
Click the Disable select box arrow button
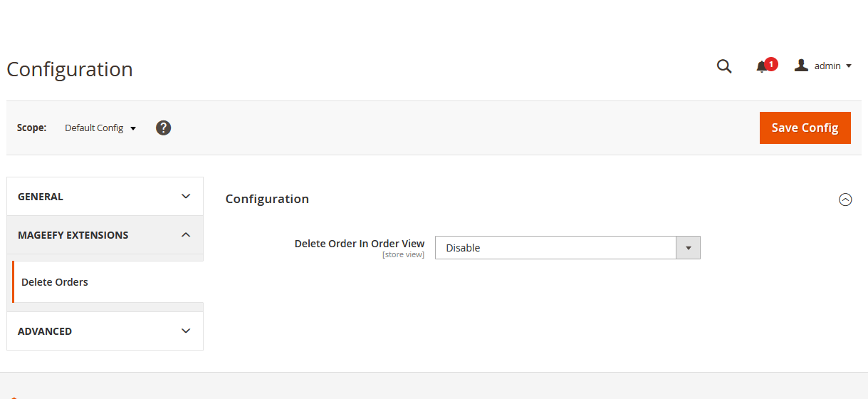tap(688, 248)
